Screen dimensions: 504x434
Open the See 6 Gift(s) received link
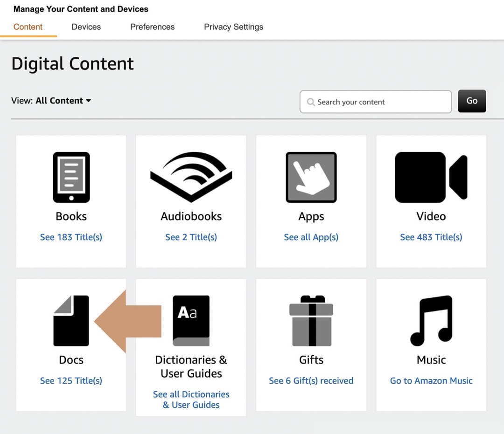(x=311, y=381)
